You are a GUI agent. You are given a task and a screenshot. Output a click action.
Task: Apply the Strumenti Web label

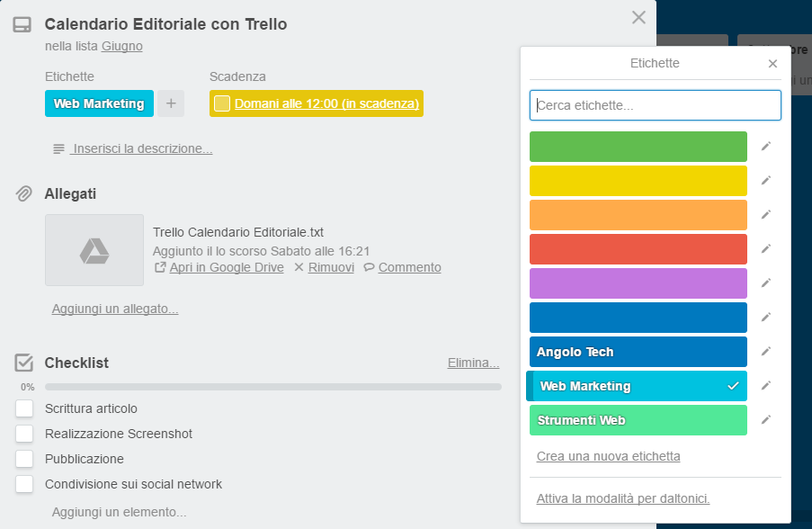(x=638, y=420)
